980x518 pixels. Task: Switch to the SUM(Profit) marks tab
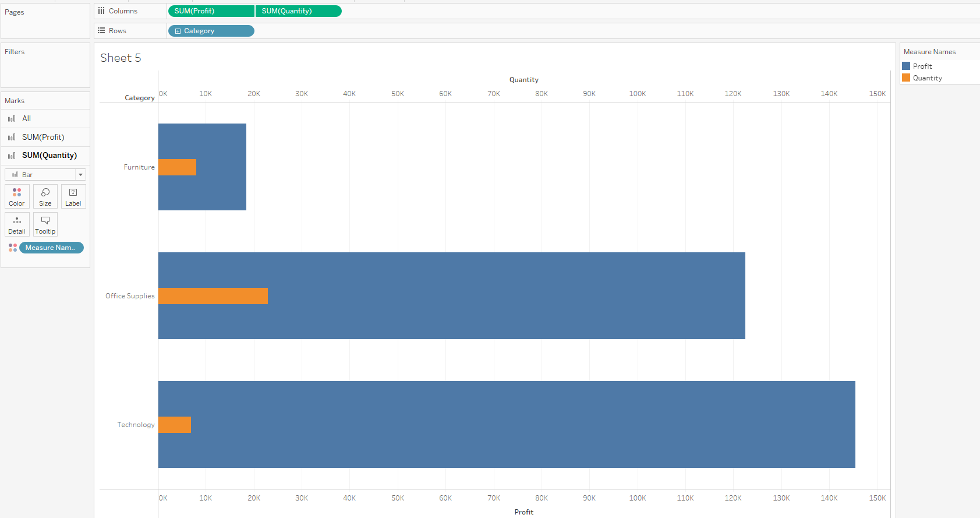tap(45, 137)
